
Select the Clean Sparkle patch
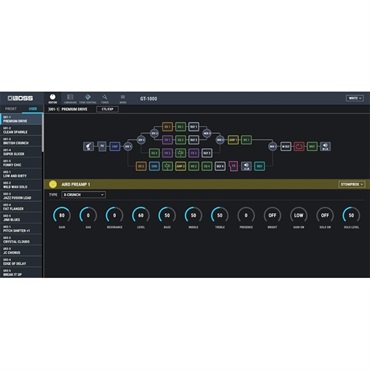coord(21,130)
